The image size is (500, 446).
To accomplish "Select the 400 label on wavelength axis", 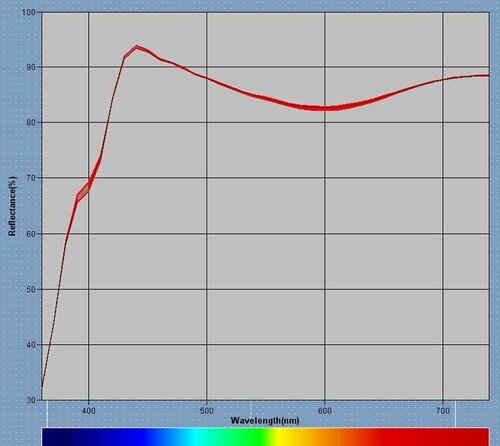I will pyautogui.click(x=88, y=410).
